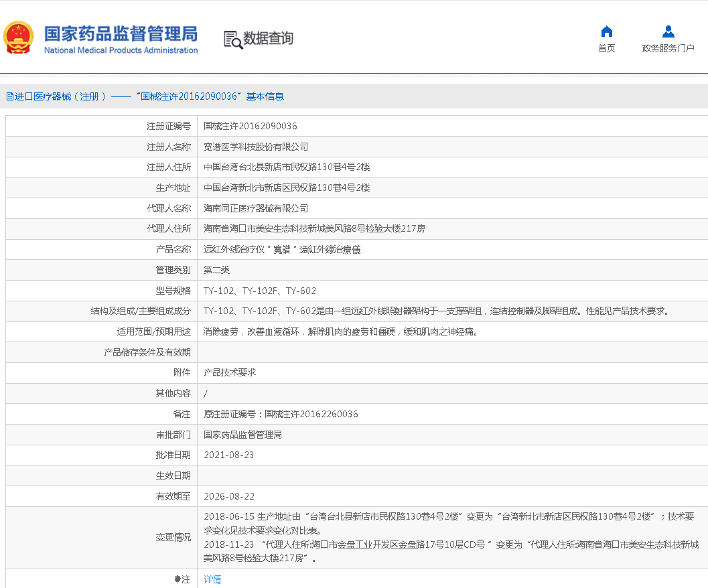Screen dimensions: 708x588
Task: Click model spec TY-102、TY-102F、TY-602 cell
Action: tap(260, 291)
